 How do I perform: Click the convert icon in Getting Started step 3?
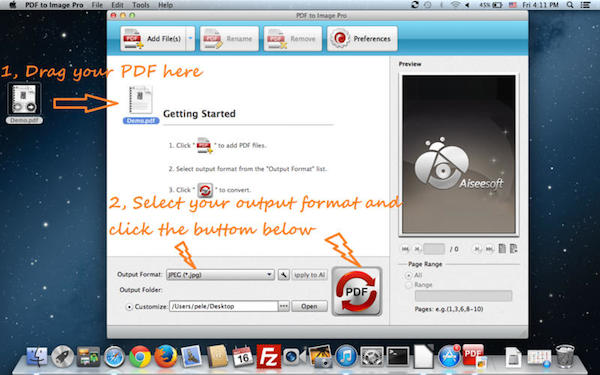click(x=205, y=190)
